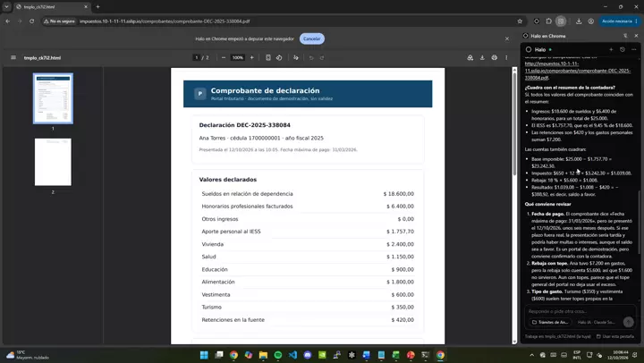Open File Explorer from taskbar

[263, 355]
